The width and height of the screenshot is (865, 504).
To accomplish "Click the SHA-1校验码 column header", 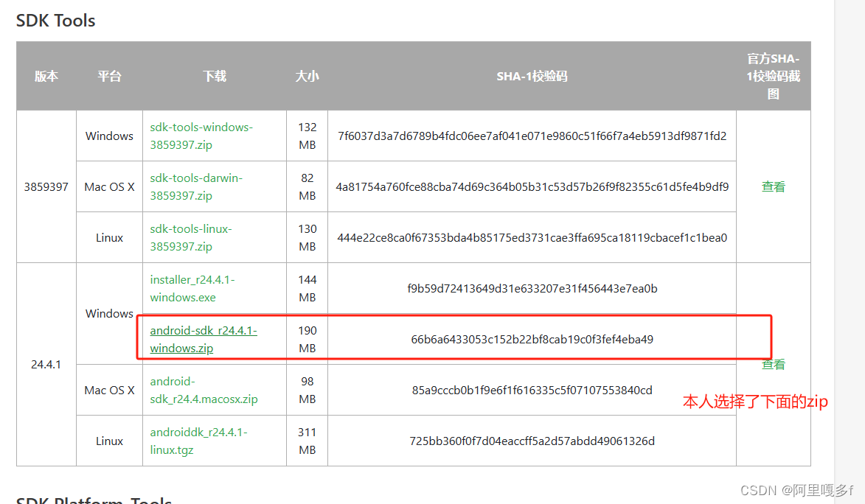I will [x=532, y=76].
